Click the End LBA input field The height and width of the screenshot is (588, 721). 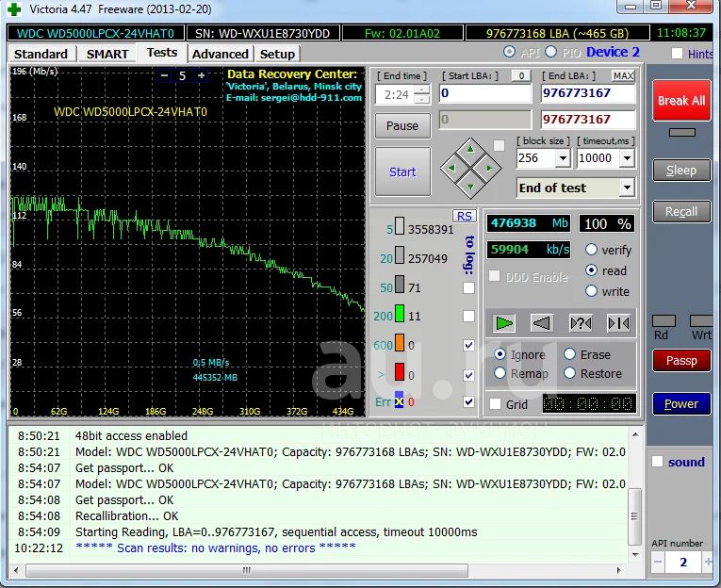[588, 93]
